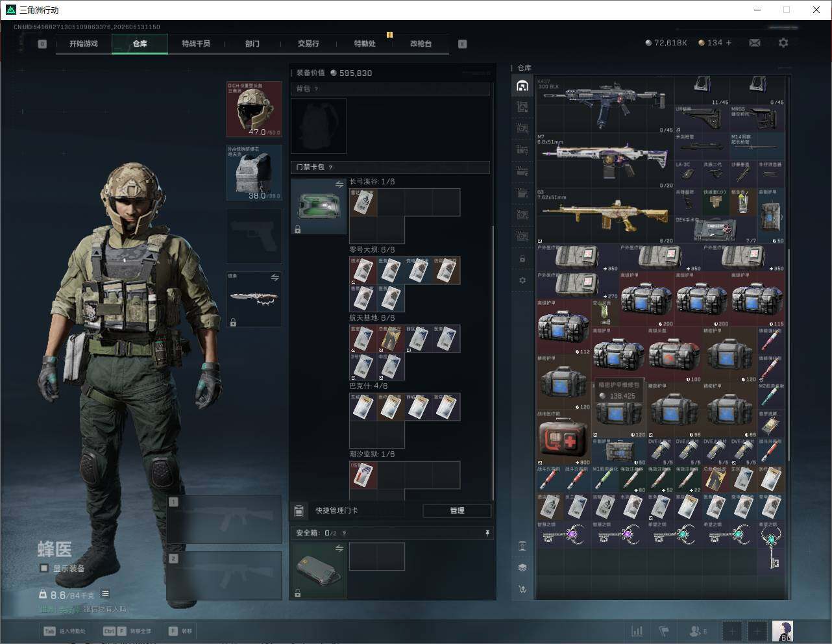Select the M7 6.8x51mm rifle
The height and width of the screenshot is (644, 832).
605,161
